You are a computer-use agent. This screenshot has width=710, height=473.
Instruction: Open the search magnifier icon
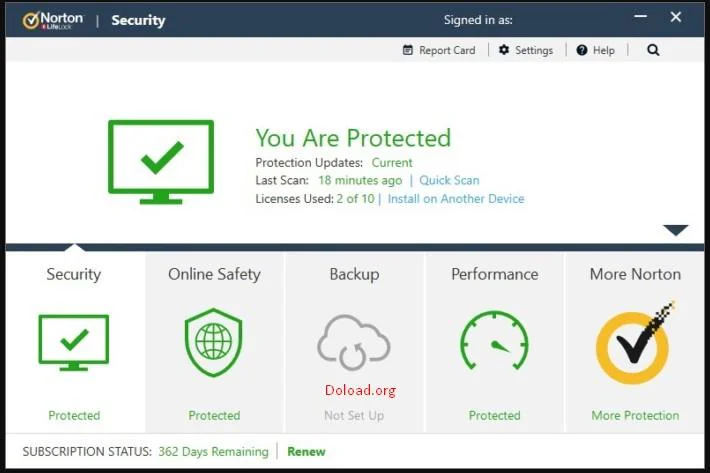pos(653,50)
